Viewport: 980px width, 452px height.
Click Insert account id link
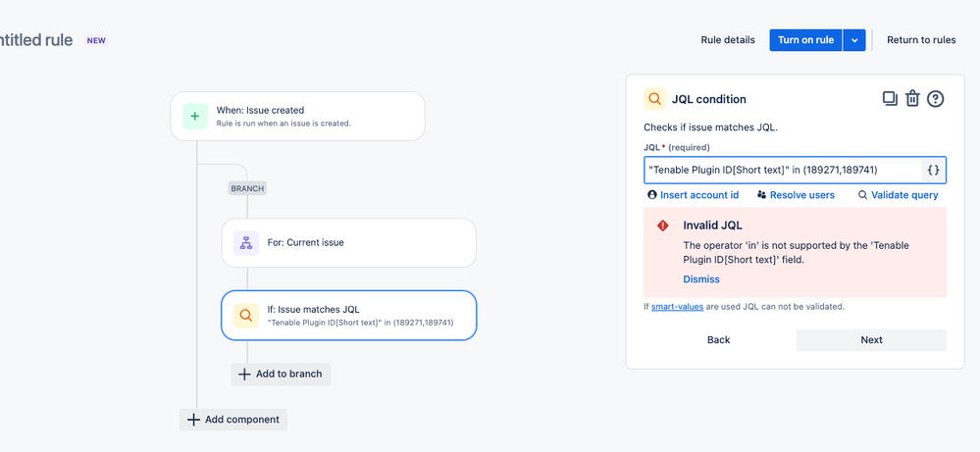[x=694, y=195]
